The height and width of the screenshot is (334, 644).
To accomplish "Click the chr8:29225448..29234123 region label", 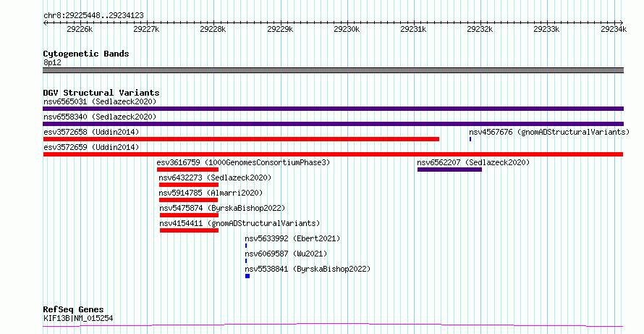I will click(x=93, y=16).
